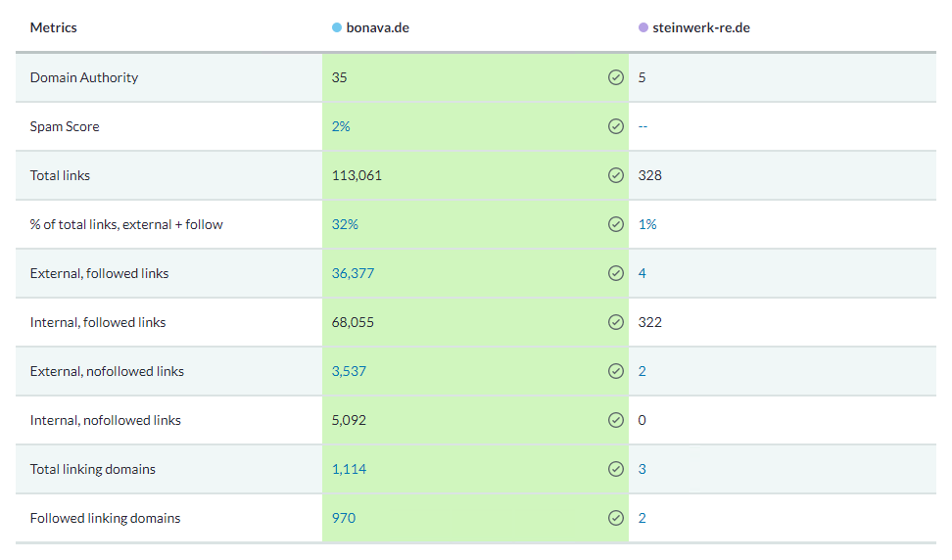Open bonava.de spam score 2% link

[x=341, y=126]
